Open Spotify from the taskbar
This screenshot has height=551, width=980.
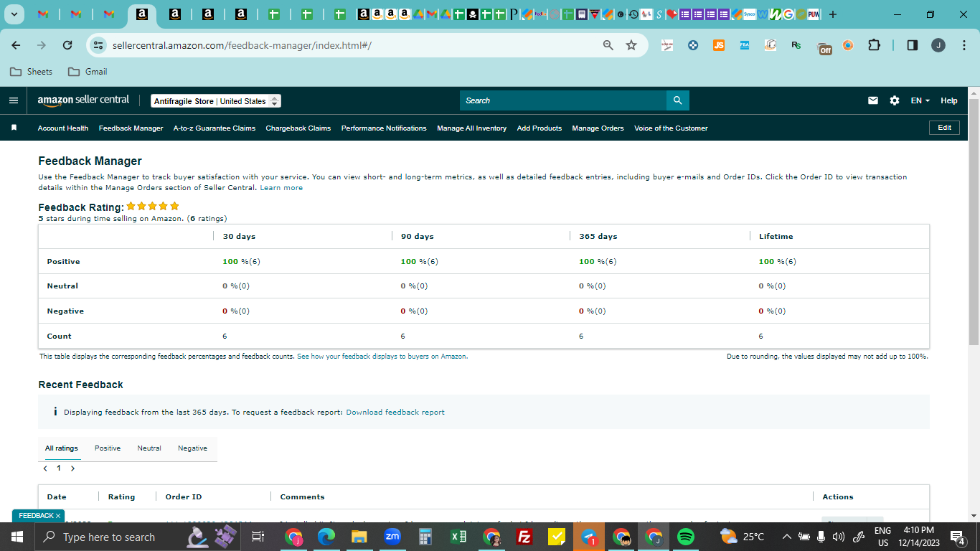click(x=686, y=537)
